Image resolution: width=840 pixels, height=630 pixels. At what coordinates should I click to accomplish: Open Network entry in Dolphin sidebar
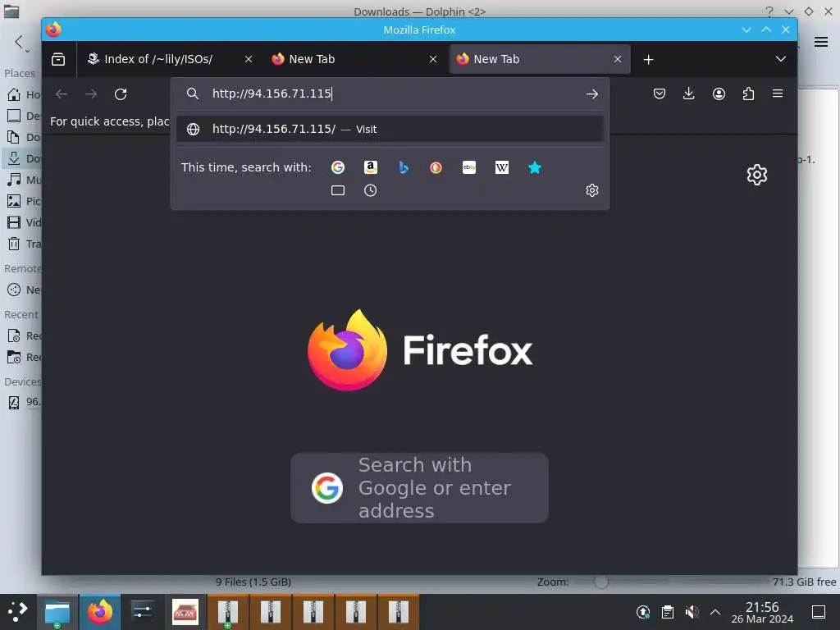(x=24, y=290)
